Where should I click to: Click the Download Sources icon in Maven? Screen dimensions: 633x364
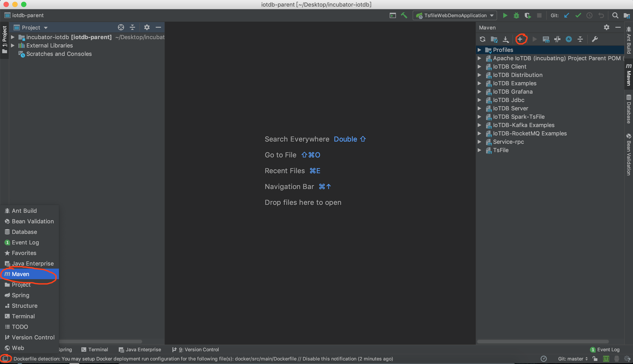coord(506,39)
